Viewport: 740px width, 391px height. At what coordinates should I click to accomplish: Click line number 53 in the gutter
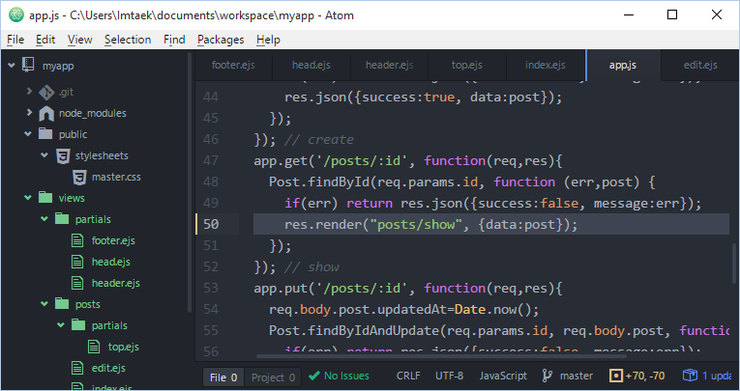210,288
